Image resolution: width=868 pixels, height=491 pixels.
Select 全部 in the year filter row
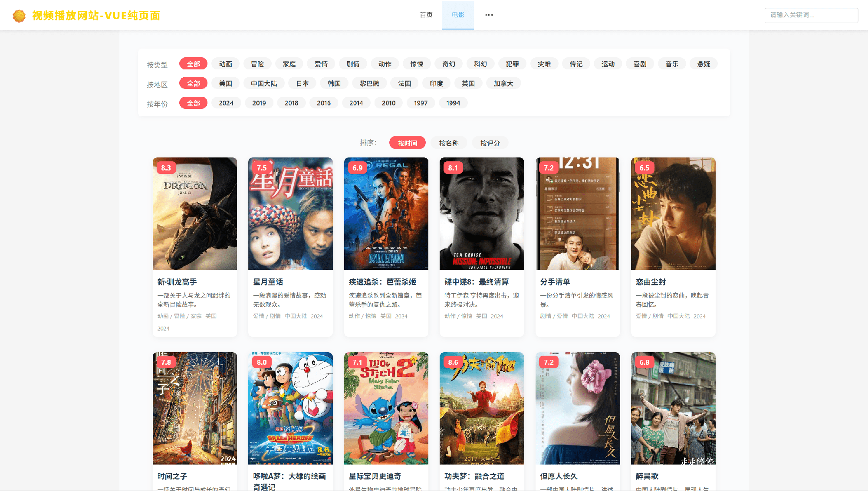coord(194,103)
